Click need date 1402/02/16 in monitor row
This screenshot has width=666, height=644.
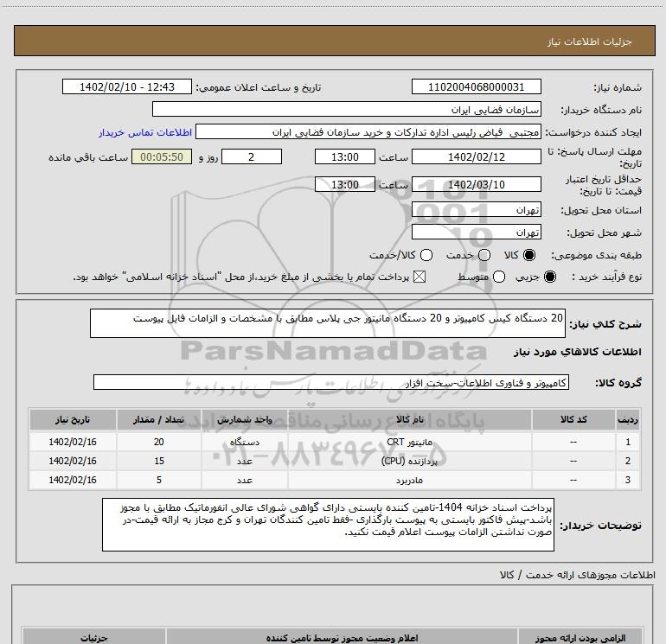[73, 442]
